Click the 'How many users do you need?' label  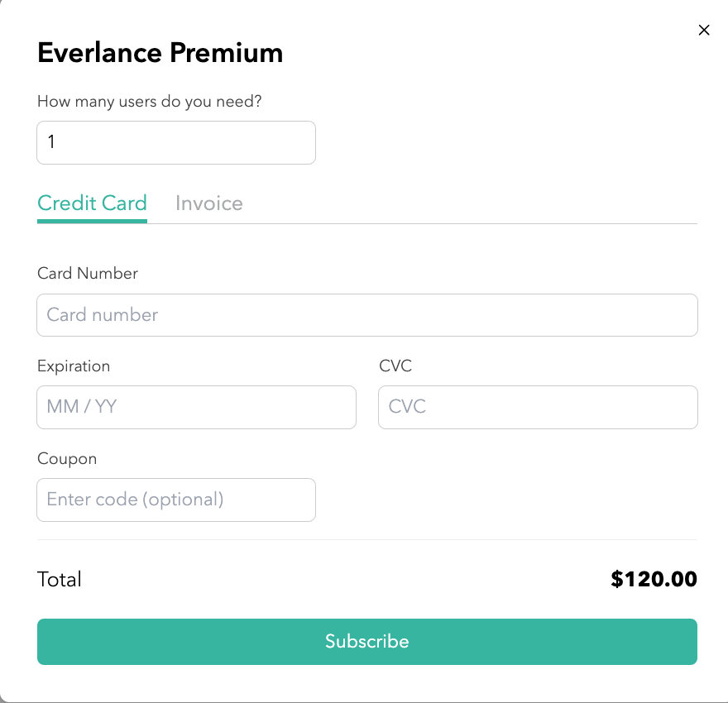(x=150, y=101)
